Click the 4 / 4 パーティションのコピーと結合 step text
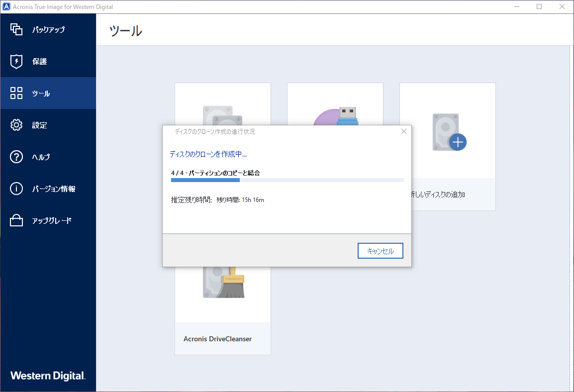 (215, 173)
